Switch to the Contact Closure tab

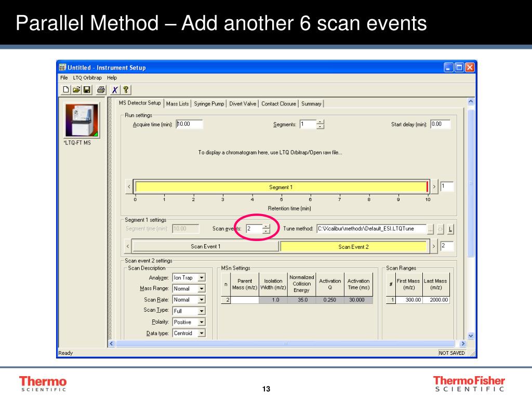coord(278,104)
